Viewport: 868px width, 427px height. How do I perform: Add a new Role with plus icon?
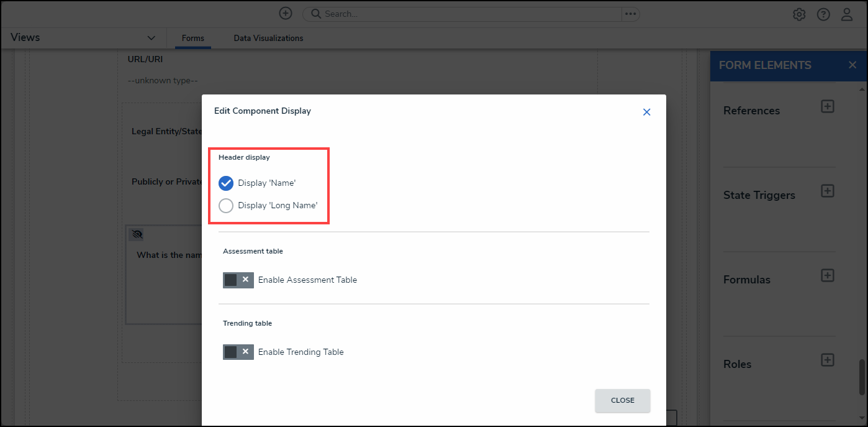[x=827, y=360]
